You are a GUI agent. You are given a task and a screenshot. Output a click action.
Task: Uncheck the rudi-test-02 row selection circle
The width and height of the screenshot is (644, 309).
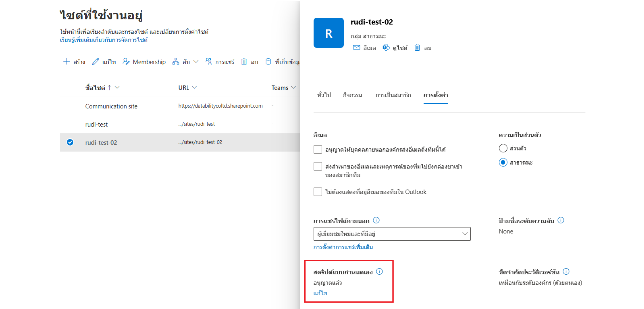tap(70, 142)
